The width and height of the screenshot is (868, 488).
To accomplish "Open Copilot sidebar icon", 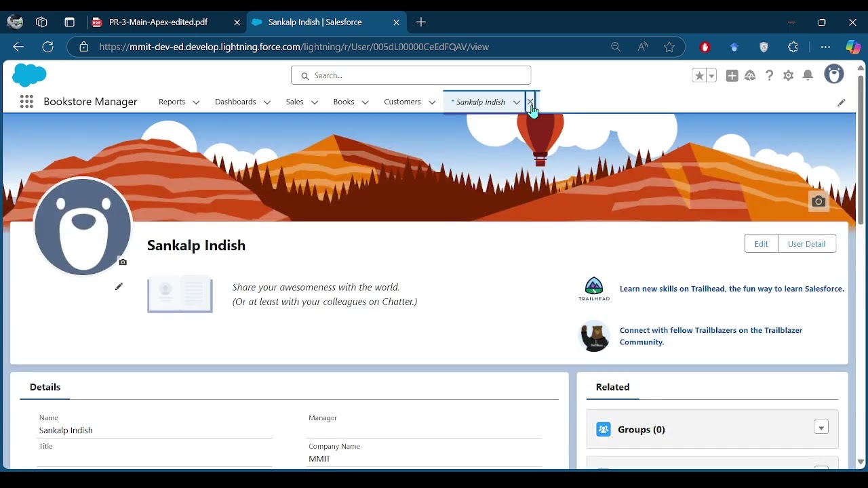I will (x=853, y=47).
